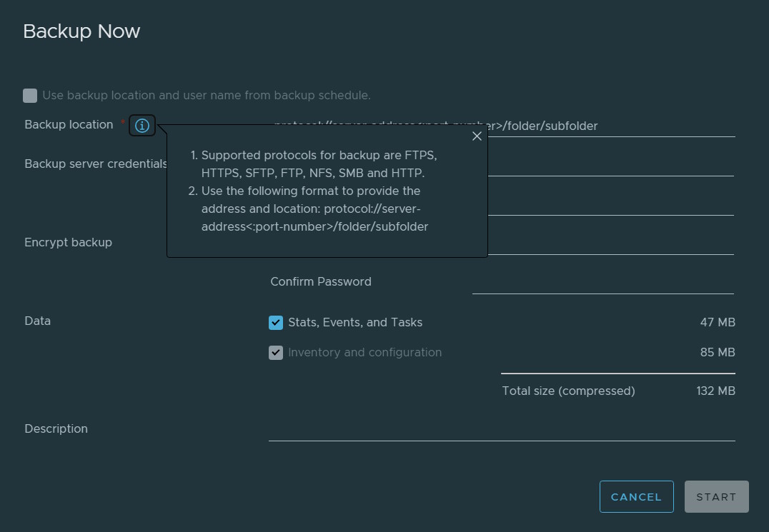
Task: Enable use backup location from schedule checkbox
Action: (30, 96)
